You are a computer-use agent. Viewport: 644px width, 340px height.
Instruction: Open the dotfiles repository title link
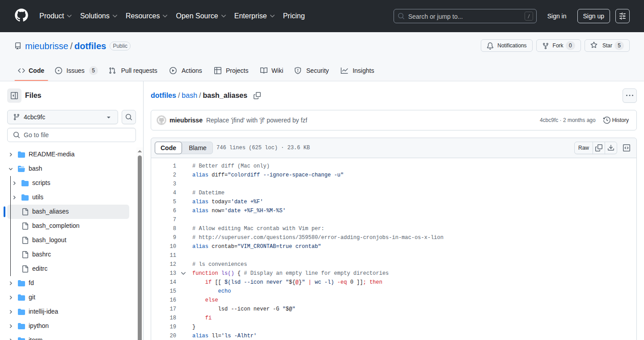[90, 46]
